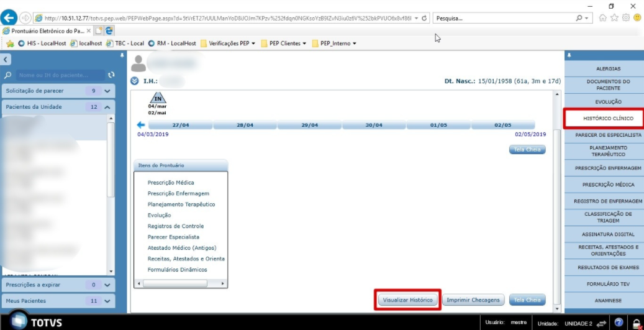
Task: Open HIS - LocalHost bookmark
Action: pyautogui.click(x=42, y=43)
